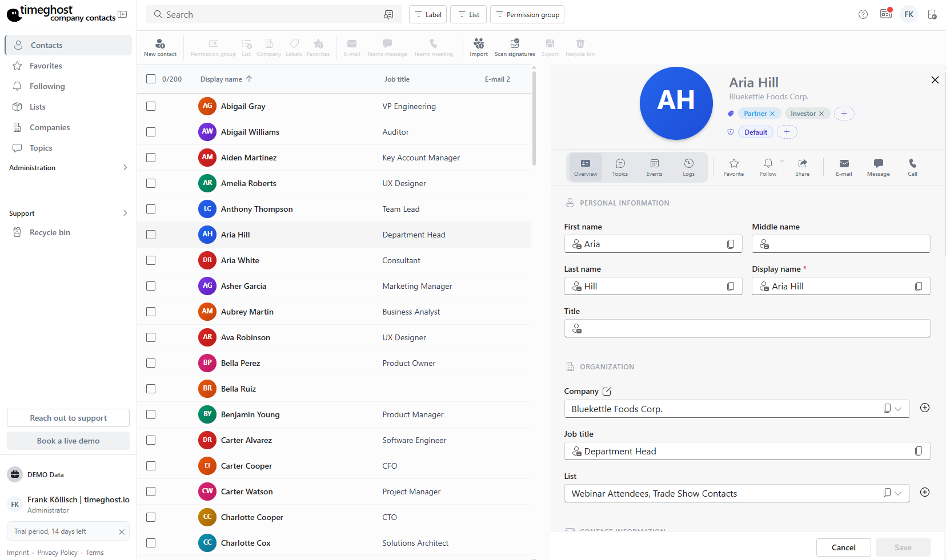Image resolution: width=946 pixels, height=560 pixels.
Task: Remove the Partner label
Action: coord(772,114)
